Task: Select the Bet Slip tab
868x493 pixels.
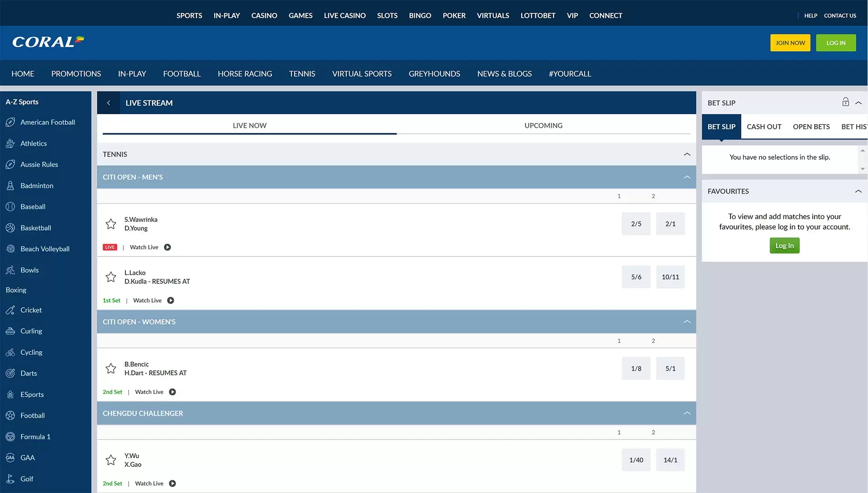Action: (x=721, y=127)
